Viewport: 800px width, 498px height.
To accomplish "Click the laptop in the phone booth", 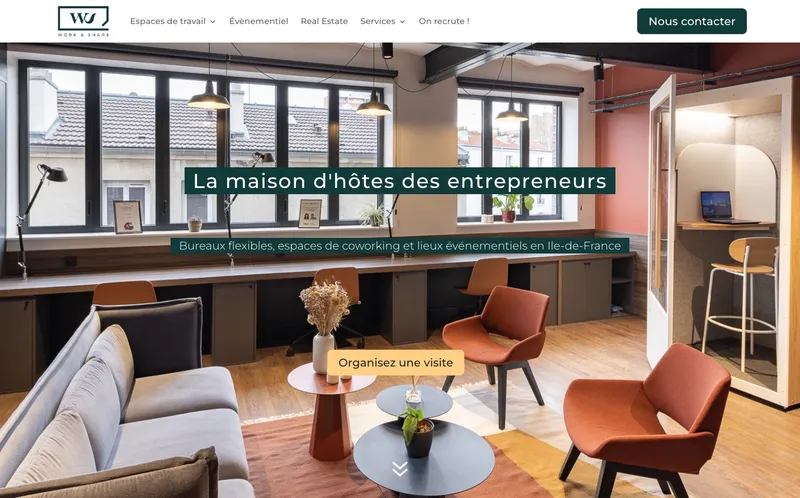I will [724, 208].
